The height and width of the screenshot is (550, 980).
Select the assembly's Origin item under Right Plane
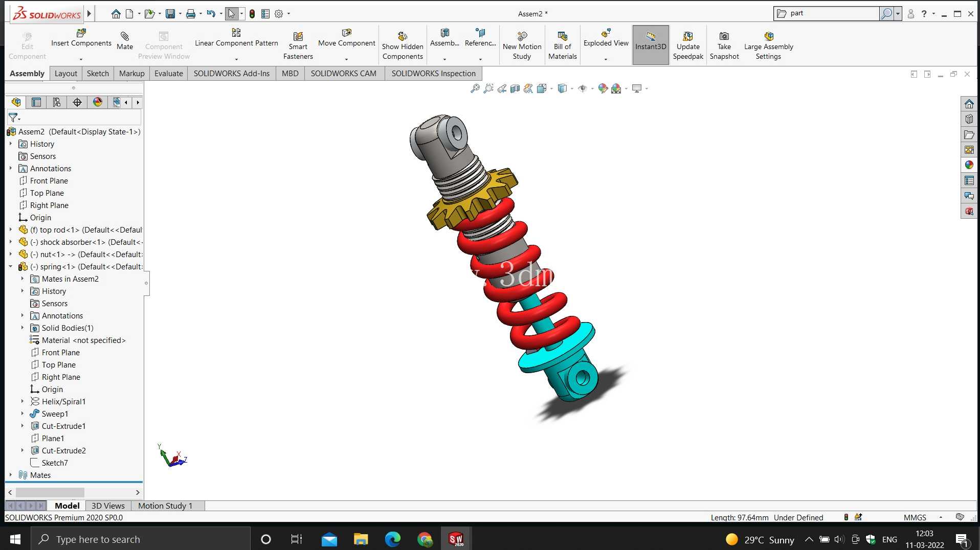click(40, 218)
